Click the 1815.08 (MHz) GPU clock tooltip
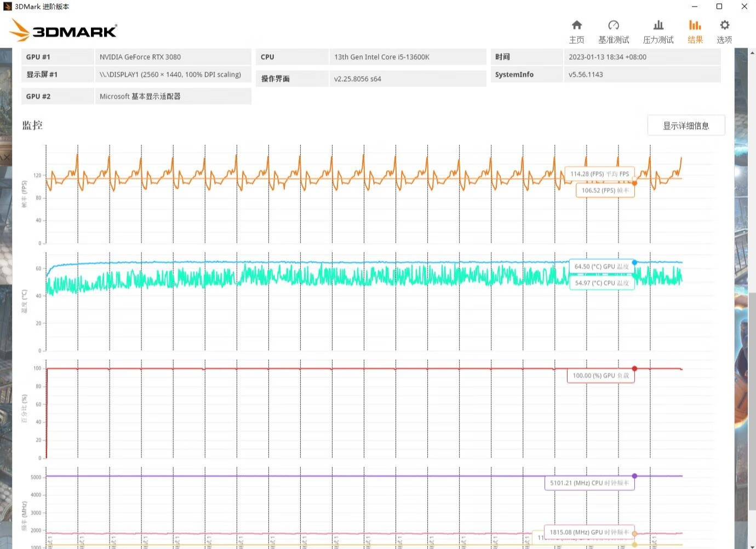 pos(589,532)
